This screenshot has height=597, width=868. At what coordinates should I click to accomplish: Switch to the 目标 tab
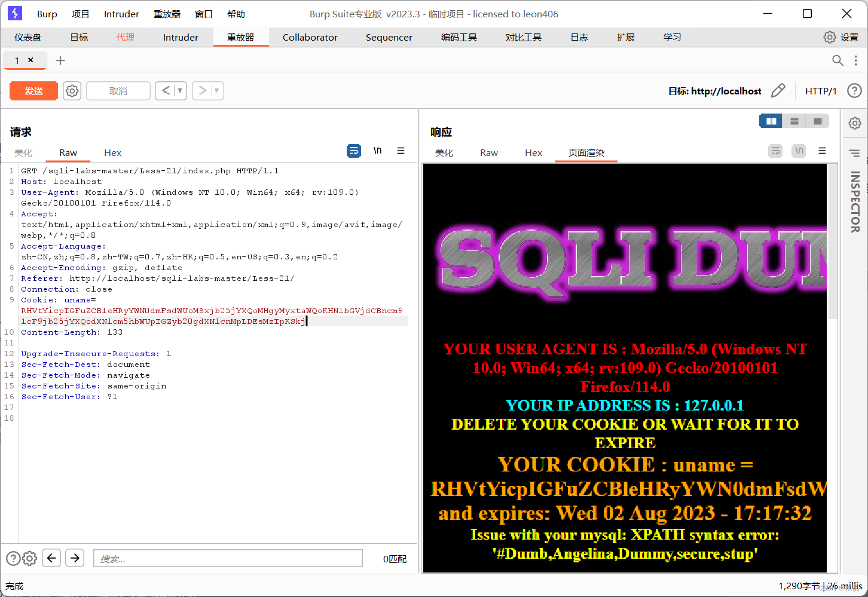pyautogui.click(x=79, y=37)
